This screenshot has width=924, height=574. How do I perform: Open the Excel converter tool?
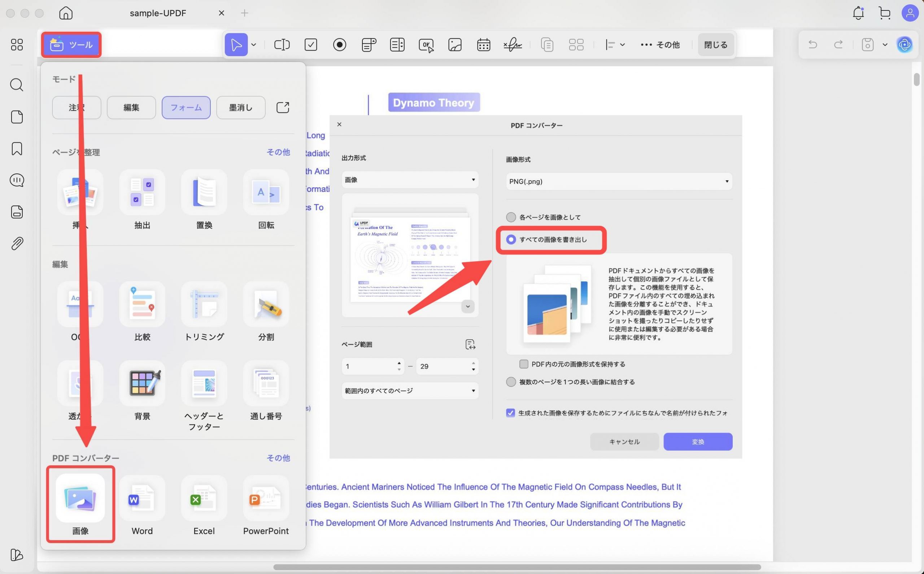[x=204, y=499]
